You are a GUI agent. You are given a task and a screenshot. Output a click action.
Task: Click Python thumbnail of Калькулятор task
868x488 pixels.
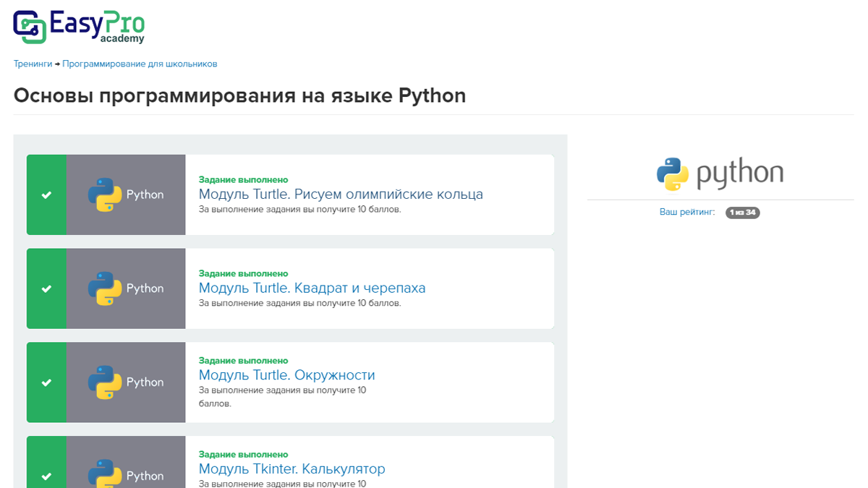point(126,462)
